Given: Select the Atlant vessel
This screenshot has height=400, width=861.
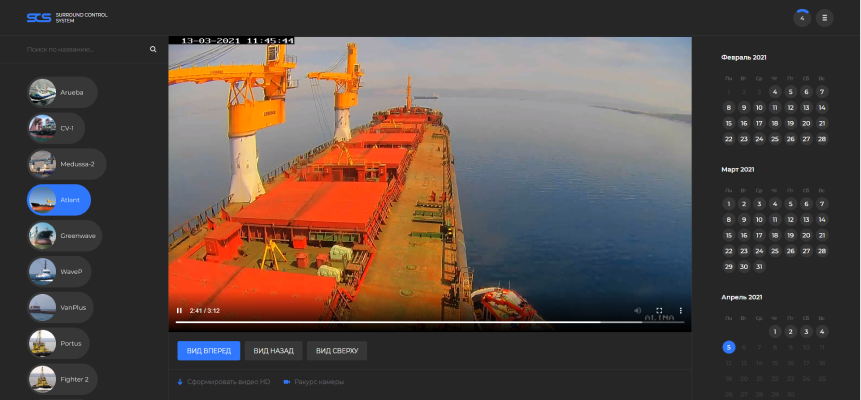Looking at the screenshot, I should point(58,200).
